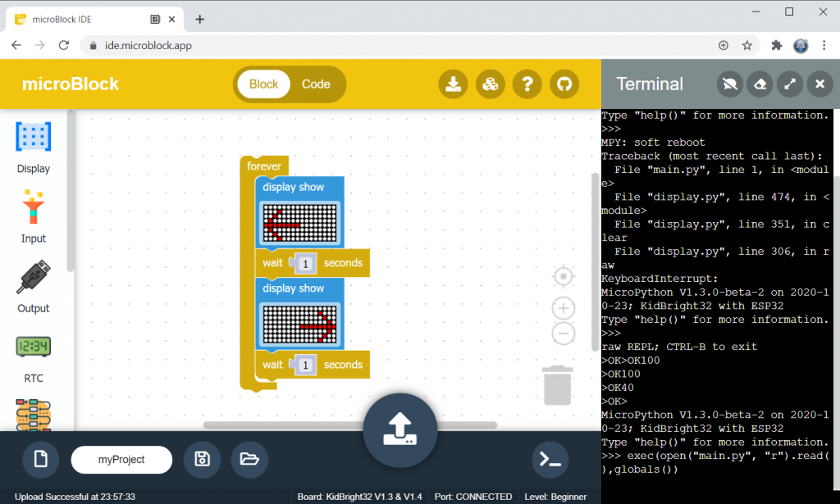Open the Output block category
This screenshot has height=504, width=840.
click(x=33, y=287)
